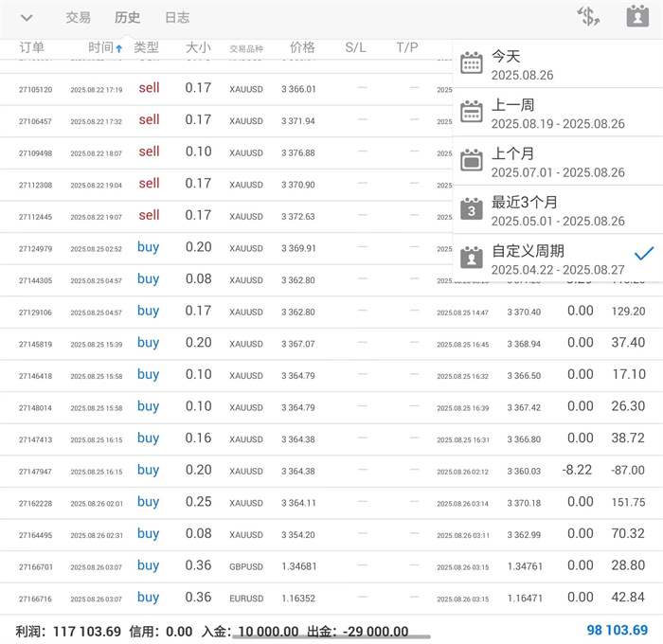
Task: Expand the top-left chevron dropdown
Action: 27,18
